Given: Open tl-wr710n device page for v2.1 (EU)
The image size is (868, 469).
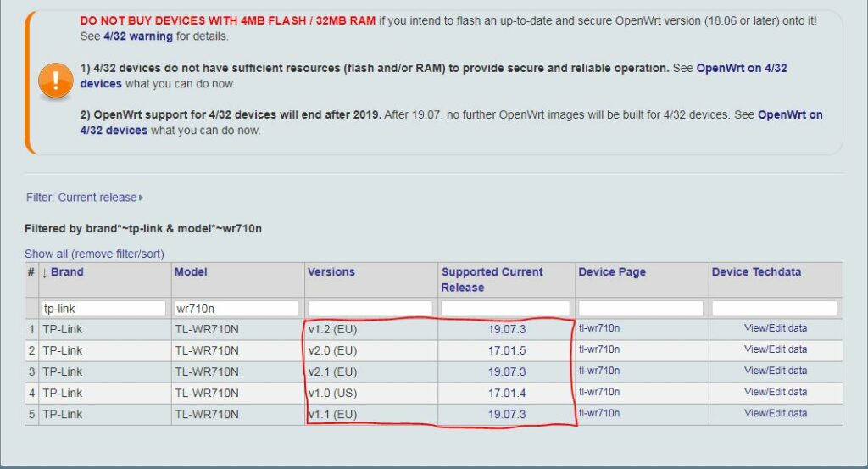Looking at the screenshot, I should pos(599,371).
